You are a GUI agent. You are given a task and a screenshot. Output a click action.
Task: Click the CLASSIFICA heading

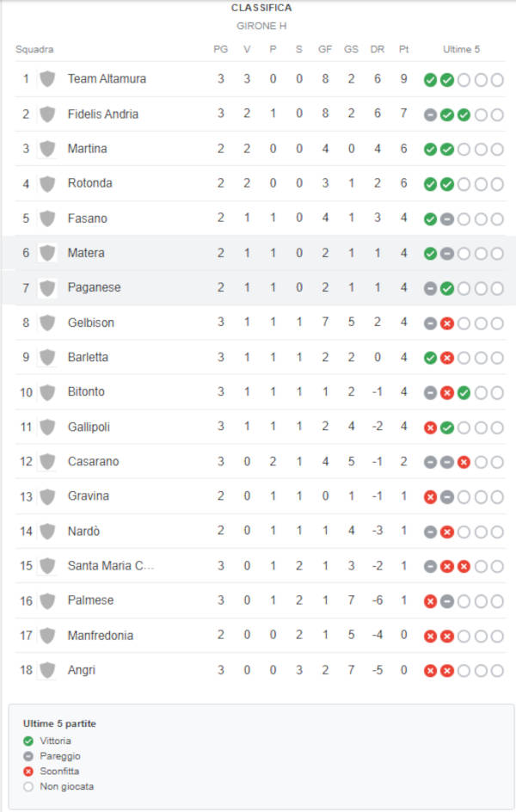pos(261,8)
